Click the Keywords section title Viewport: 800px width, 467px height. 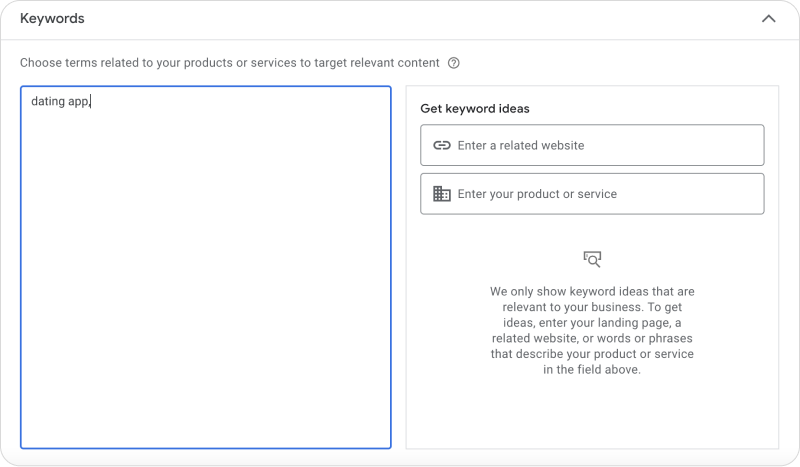(x=52, y=18)
